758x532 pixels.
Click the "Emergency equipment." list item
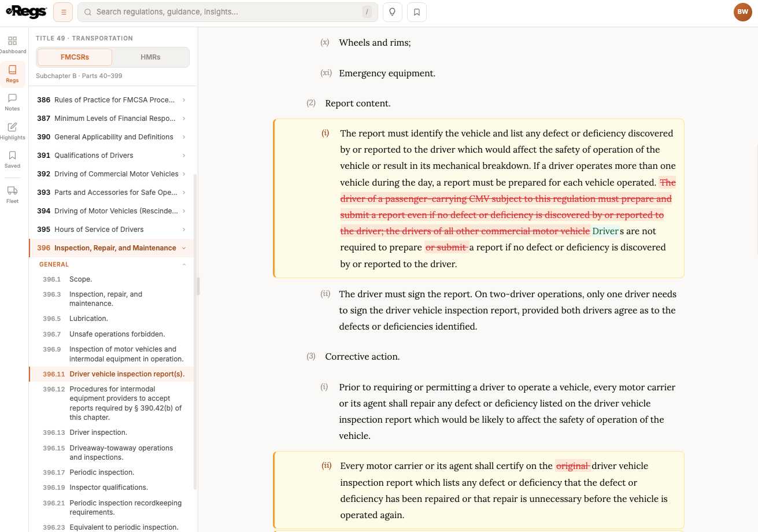click(387, 73)
